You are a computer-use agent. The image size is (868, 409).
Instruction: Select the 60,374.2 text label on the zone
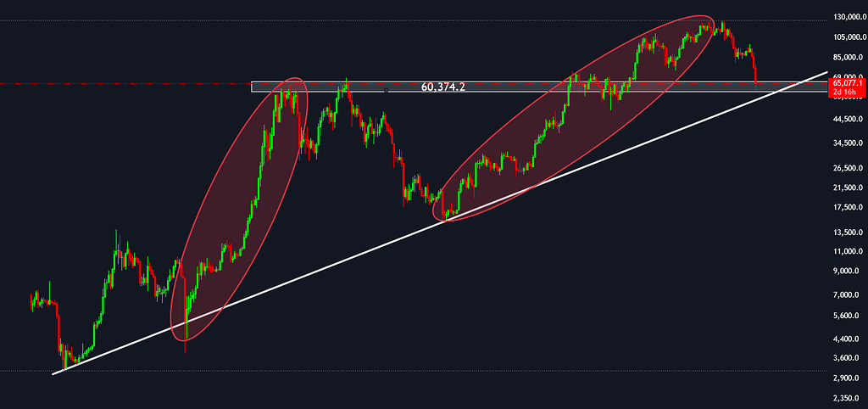point(444,87)
